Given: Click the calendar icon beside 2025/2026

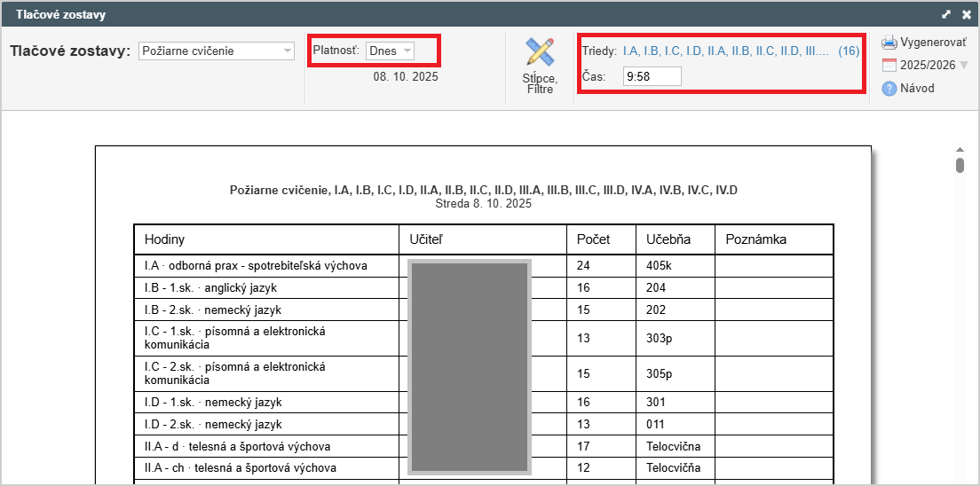Looking at the screenshot, I should [889, 65].
